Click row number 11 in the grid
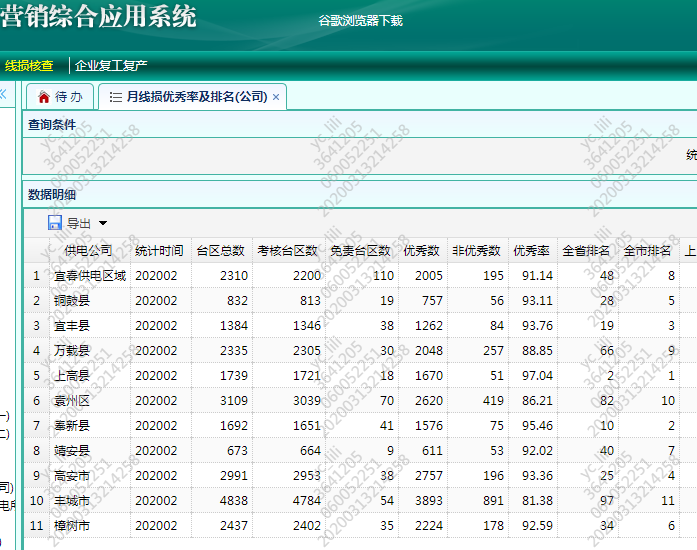This screenshot has height=550, width=697. (36, 526)
